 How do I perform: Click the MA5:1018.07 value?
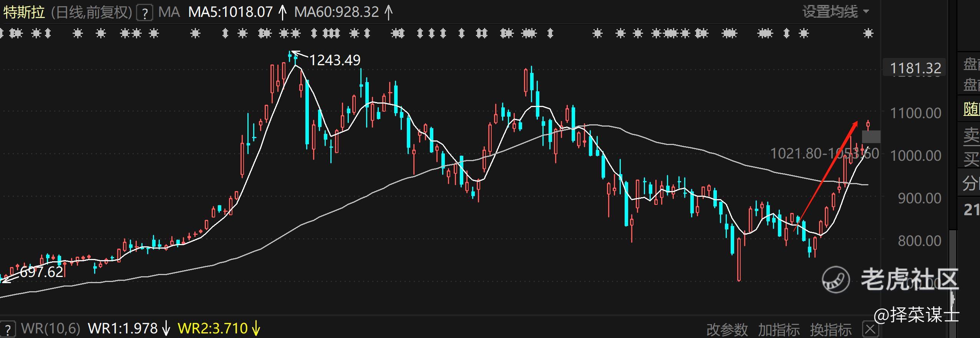(x=230, y=12)
